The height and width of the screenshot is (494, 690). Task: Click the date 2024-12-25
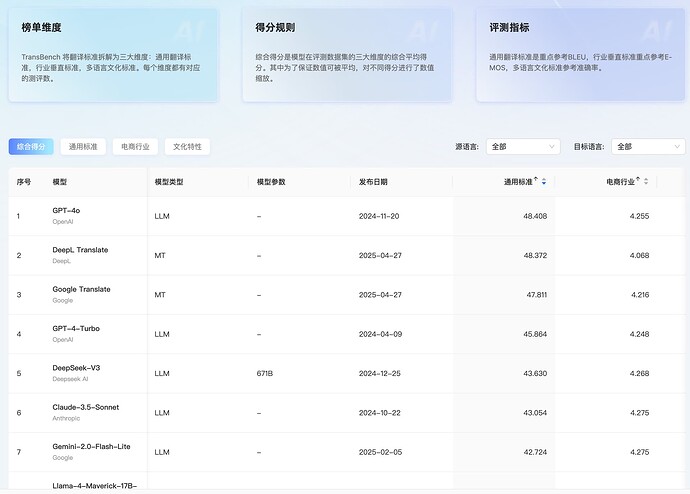(x=380, y=373)
